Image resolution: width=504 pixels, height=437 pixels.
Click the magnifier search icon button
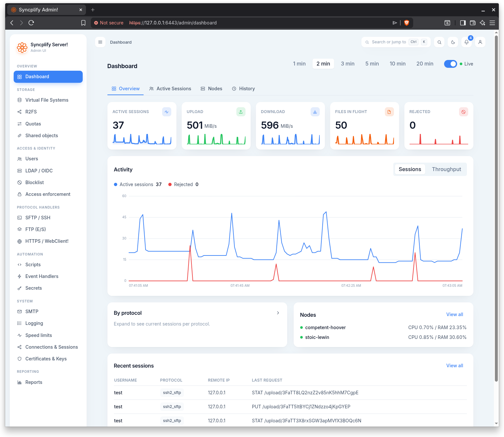click(x=439, y=42)
